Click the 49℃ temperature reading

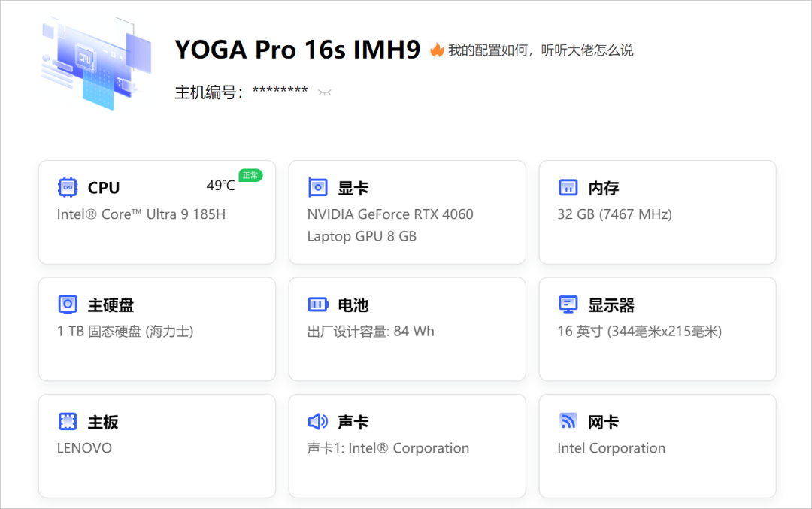[220, 184]
